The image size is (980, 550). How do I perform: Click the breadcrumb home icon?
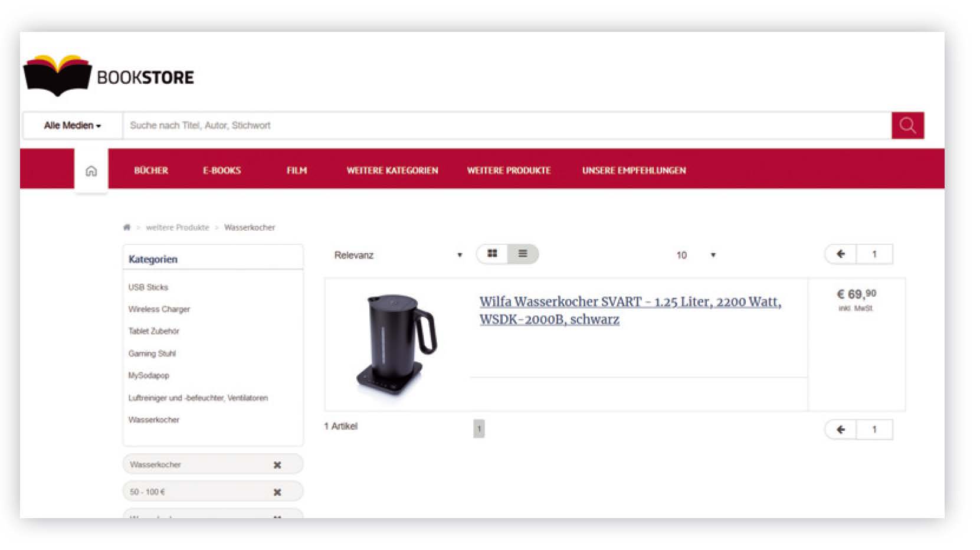pos(126,228)
